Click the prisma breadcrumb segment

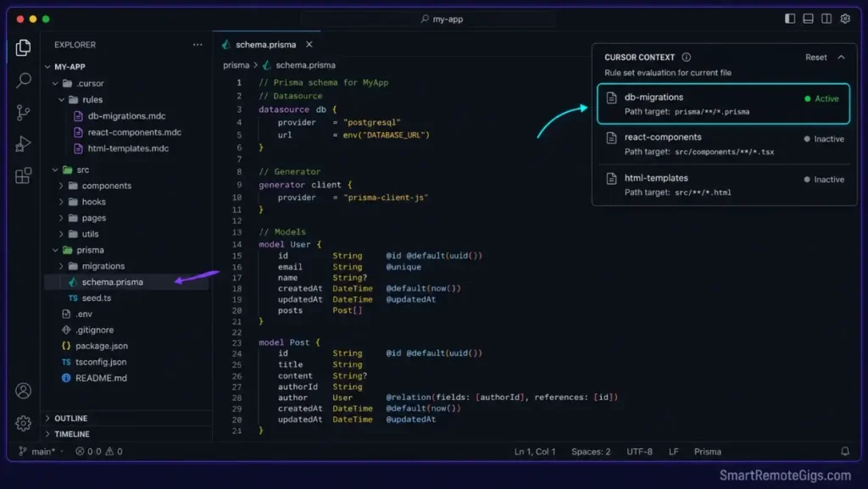(x=236, y=65)
